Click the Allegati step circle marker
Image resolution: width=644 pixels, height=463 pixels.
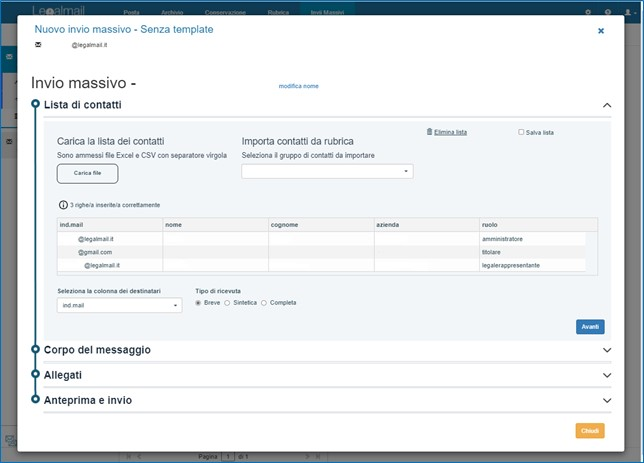[36, 375]
